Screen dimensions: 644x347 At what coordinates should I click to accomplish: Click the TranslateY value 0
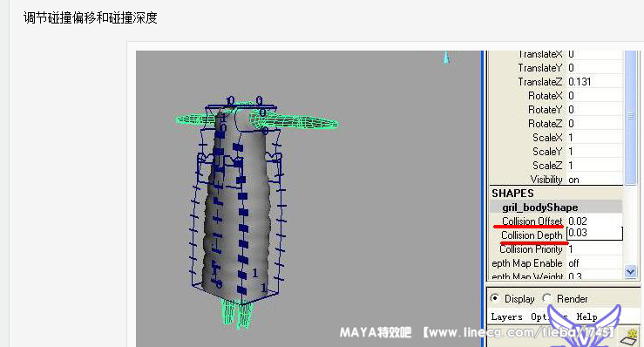572,68
